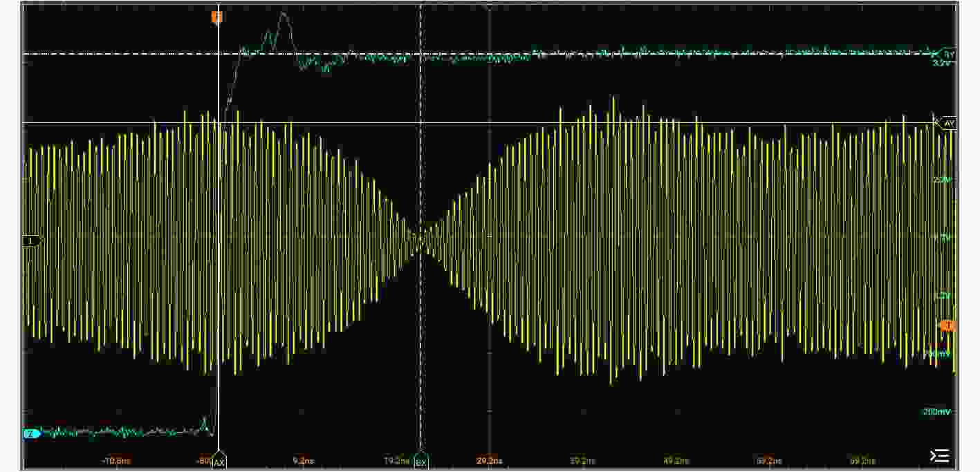Screen dimensions: 980x472
Task: Select the blue channel 2 ground marker
Action: pos(32,433)
